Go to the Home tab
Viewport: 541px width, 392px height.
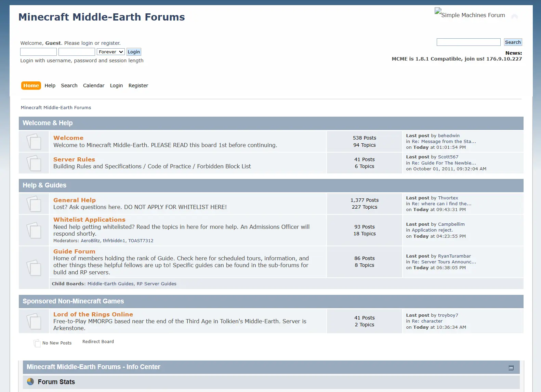(31, 86)
